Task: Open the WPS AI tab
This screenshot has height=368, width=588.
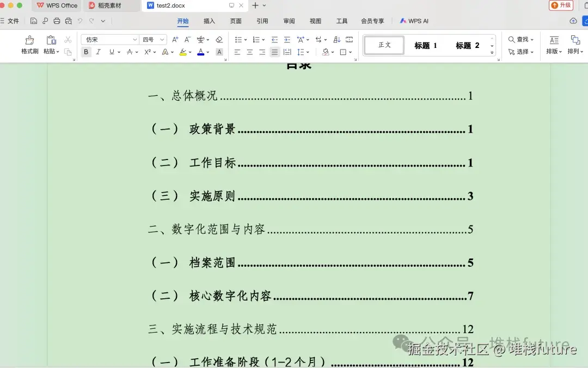Action: pos(414,21)
